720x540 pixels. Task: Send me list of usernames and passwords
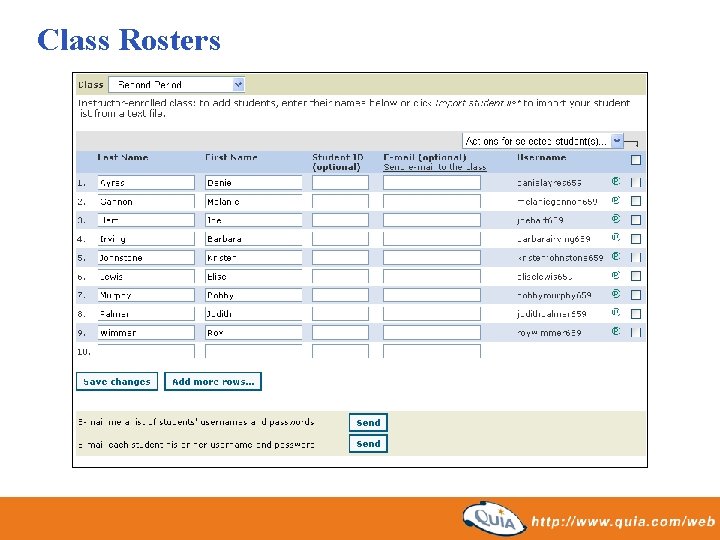tap(368, 422)
